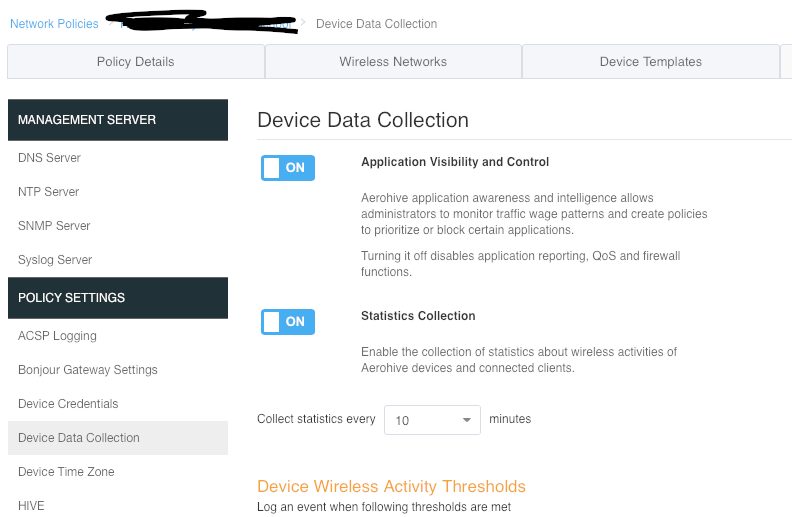Switch to the Policy Details tab
Image resolution: width=792 pixels, height=517 pixels.
point(136,62)
